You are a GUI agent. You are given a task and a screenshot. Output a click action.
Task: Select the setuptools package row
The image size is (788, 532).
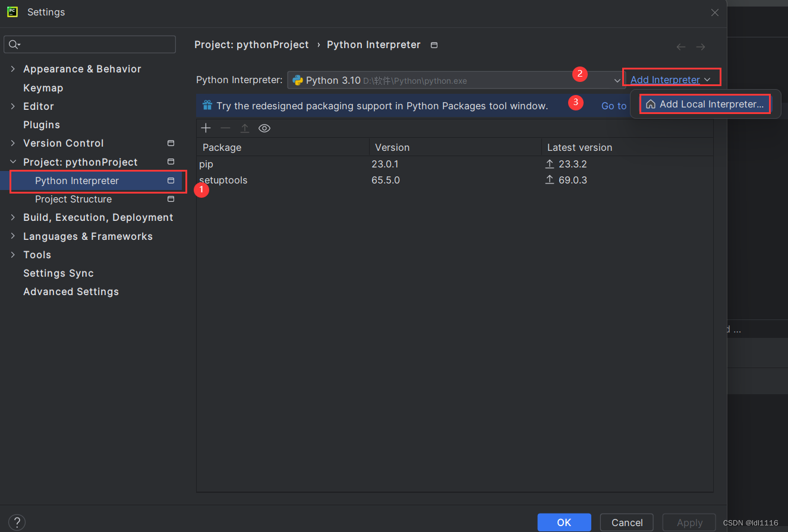(x=455, y=180)
